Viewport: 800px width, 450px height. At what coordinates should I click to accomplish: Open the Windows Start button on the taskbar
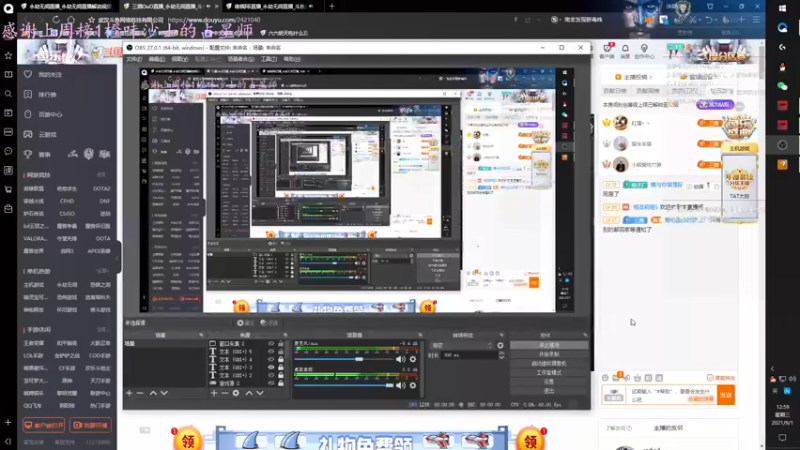tap(783, 8)
